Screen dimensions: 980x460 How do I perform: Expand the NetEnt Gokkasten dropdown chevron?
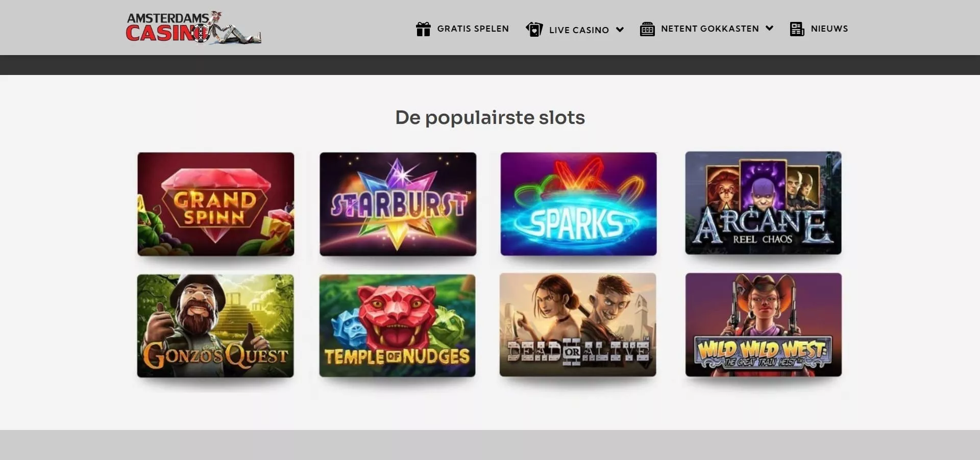(769, 29)
